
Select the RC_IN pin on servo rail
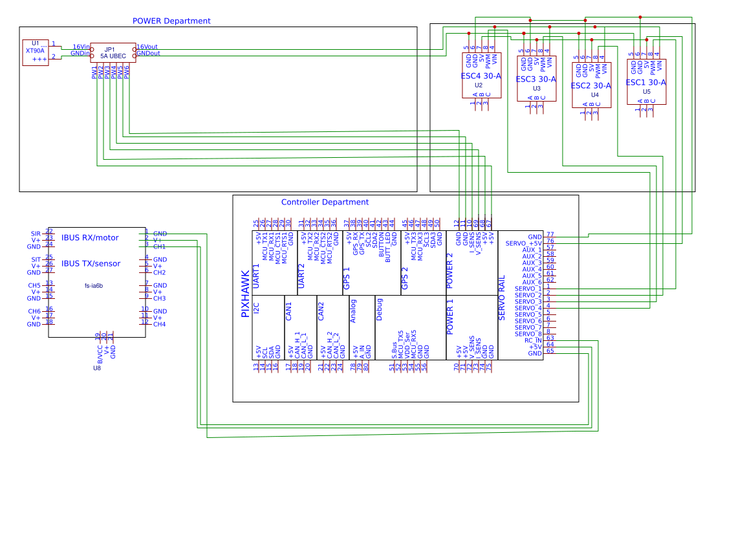tap(533, 340)
